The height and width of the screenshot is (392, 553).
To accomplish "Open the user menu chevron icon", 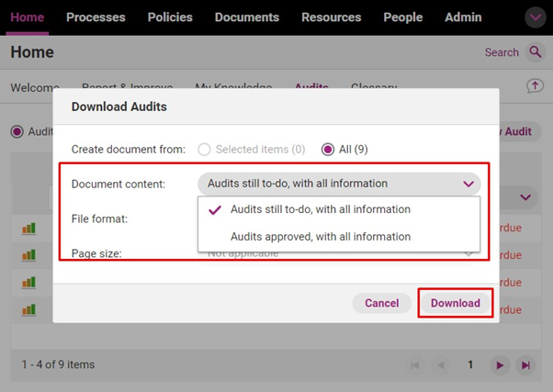I will [x=535, y=17].
